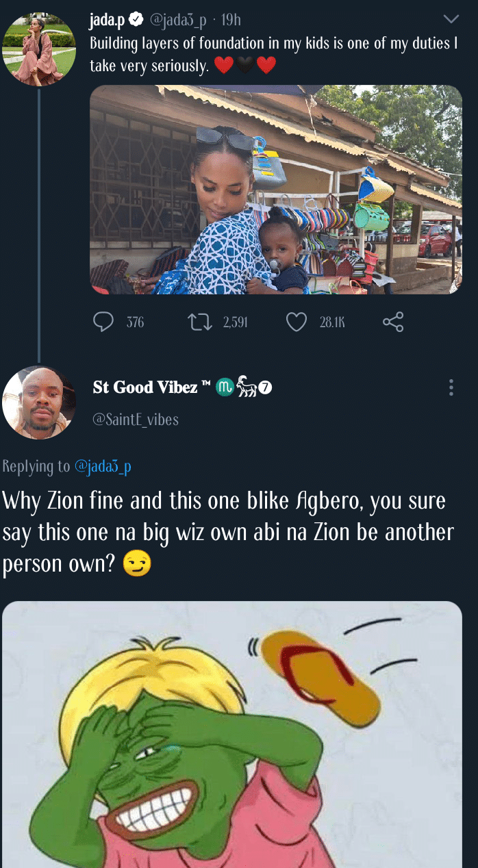Click the reply speech bubble icon
478x868 pixels.
click(103, 322)
